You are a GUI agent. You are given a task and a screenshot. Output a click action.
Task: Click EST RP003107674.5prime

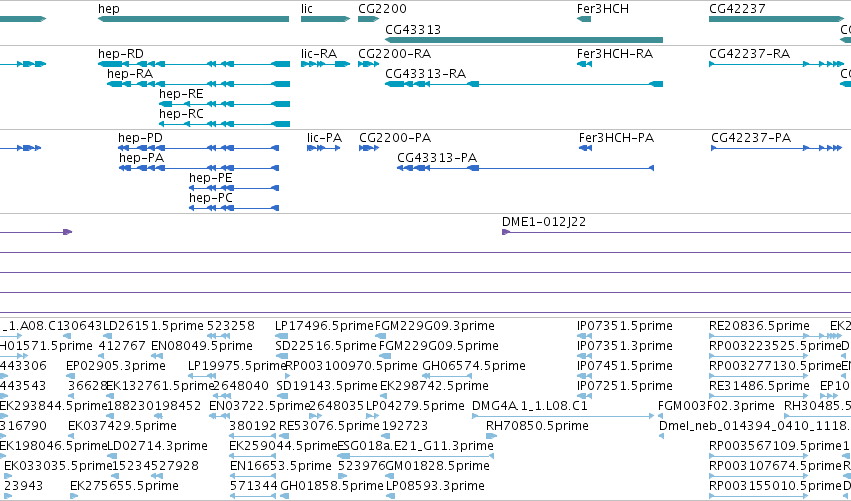(x=774, y=466)
